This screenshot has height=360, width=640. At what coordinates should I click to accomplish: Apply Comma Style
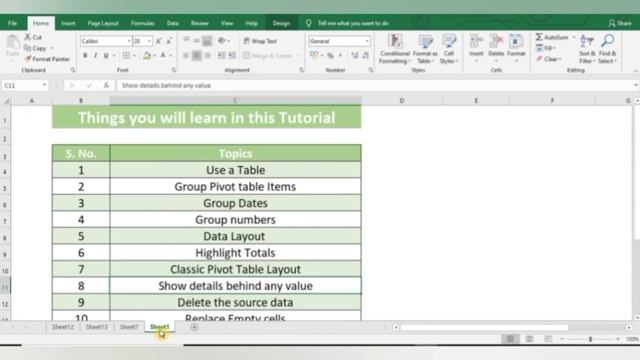point(340,56)
